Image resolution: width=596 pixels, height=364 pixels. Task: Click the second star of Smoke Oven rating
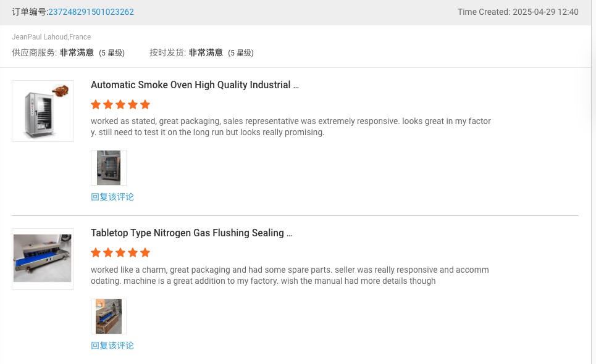[108, 104]
